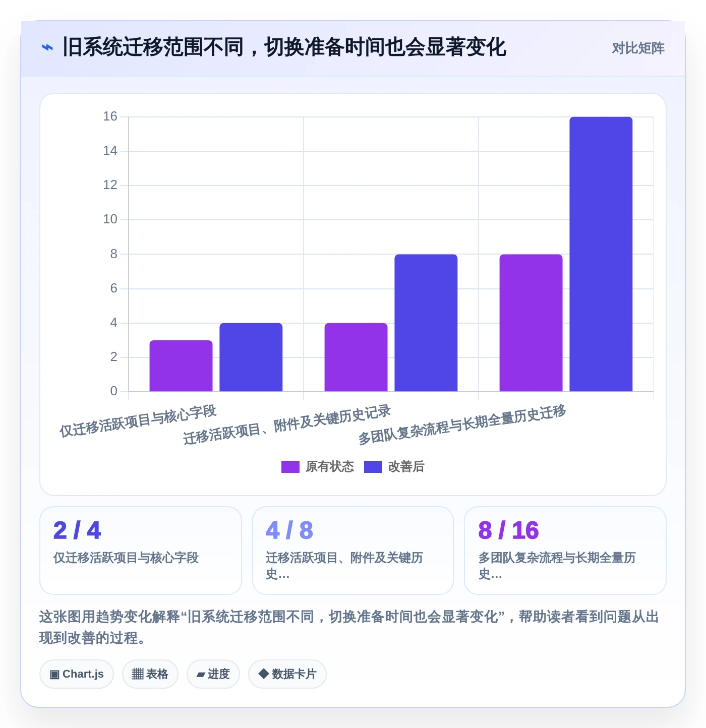Open the 4 / 8 data card
The image size is (706, 728).
tap(353, 551)
